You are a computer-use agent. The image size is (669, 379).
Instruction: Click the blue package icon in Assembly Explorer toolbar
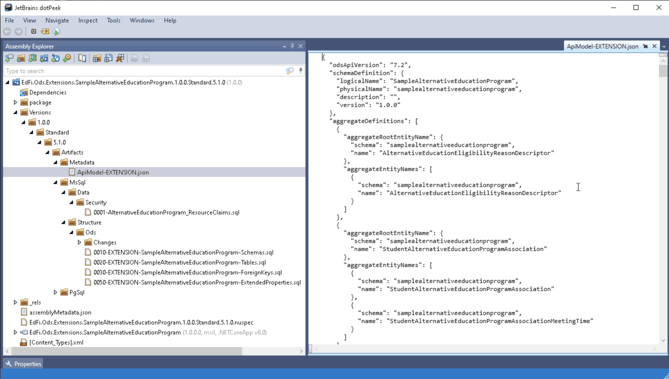tap(44, 58)
